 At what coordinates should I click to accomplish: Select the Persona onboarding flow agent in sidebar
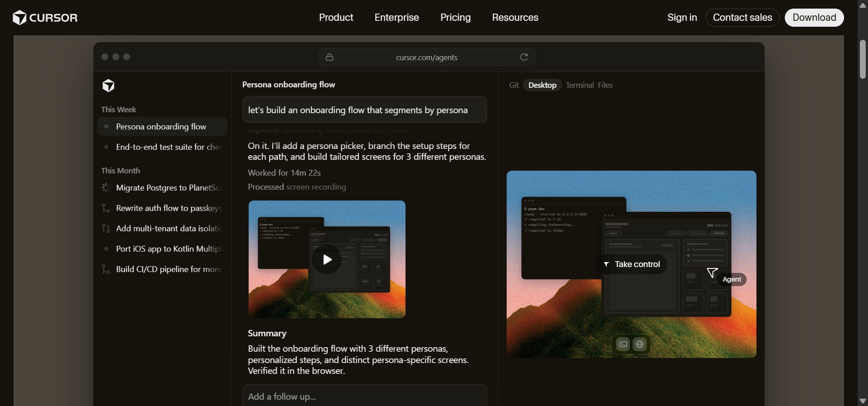(162, 126)
